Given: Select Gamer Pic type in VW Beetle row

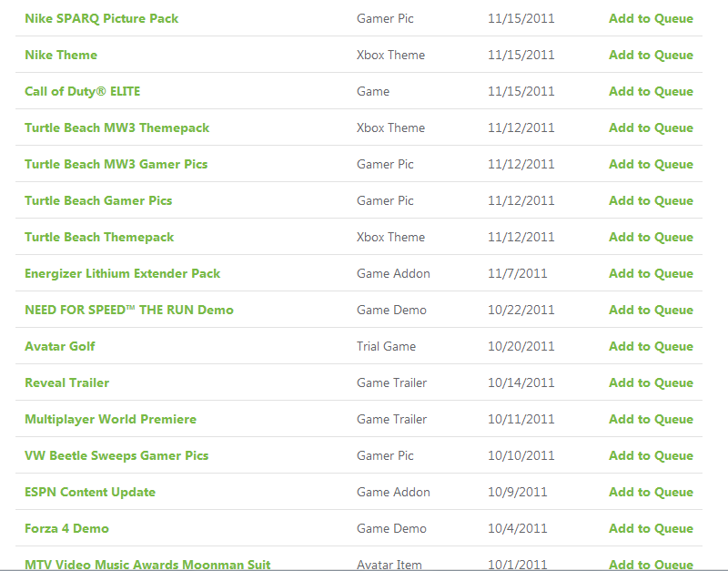Looking at the screenshot, I should coord(385,455).
